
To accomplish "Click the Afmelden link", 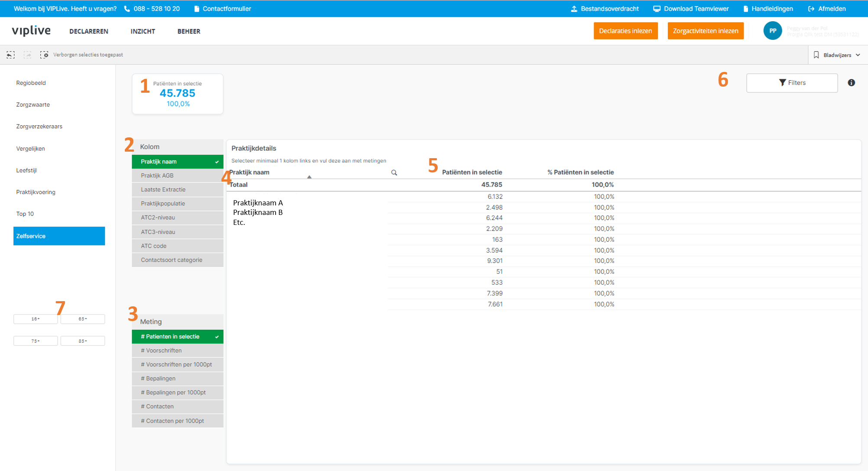I will 832,9.
